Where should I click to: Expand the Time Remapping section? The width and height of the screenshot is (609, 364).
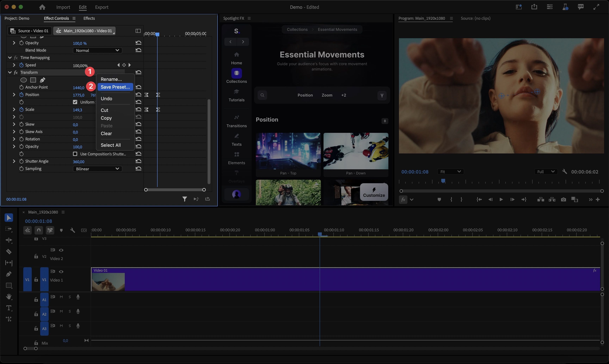pyautogui.click(x=10, y=57)
